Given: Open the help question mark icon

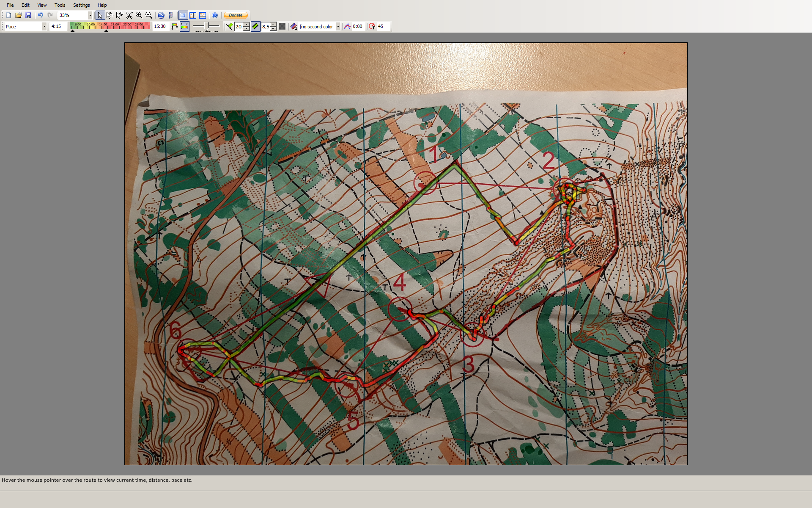Looking at the screenshot, I should (215, 15).
